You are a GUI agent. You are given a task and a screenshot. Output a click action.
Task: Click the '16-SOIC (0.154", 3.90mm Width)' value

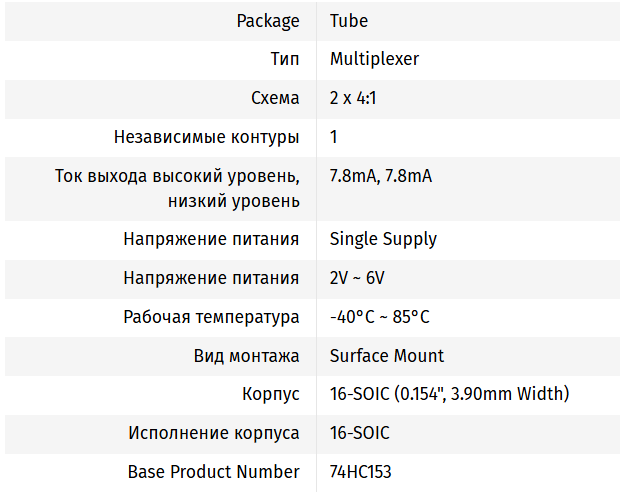[x=449, y=394]
